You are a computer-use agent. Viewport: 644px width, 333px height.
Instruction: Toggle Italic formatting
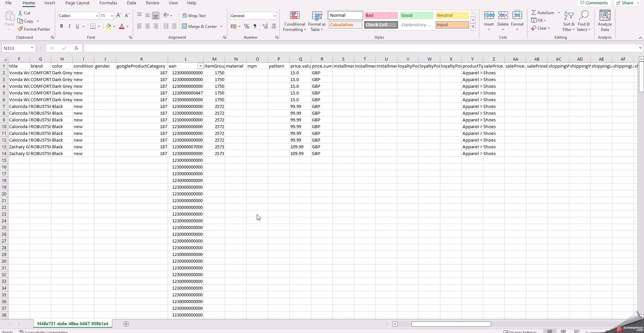pos(70,26)
